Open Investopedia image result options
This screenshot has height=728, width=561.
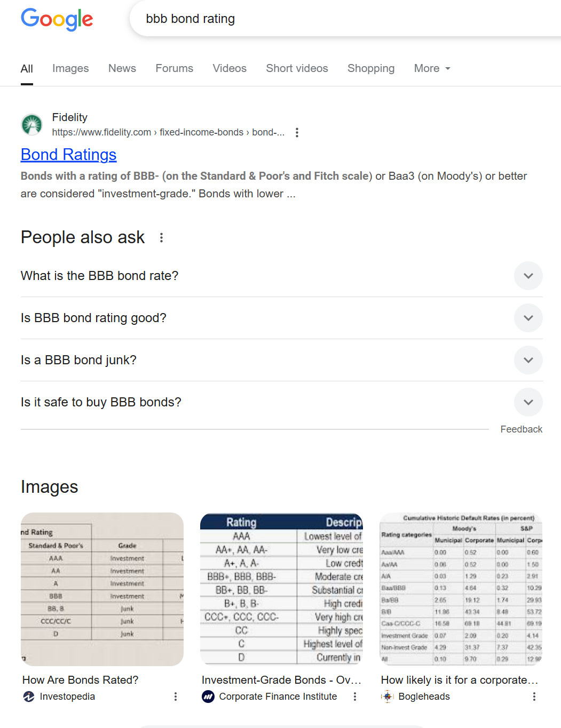(x=175, y=697)
